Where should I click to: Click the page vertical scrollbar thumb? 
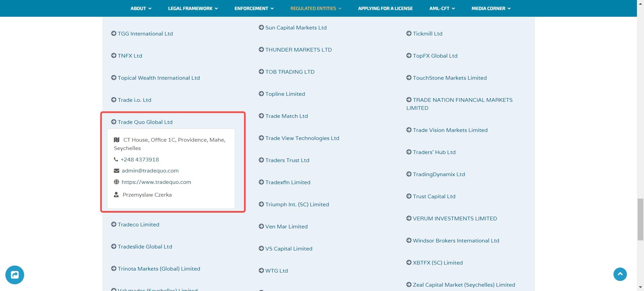pos(640,219)
